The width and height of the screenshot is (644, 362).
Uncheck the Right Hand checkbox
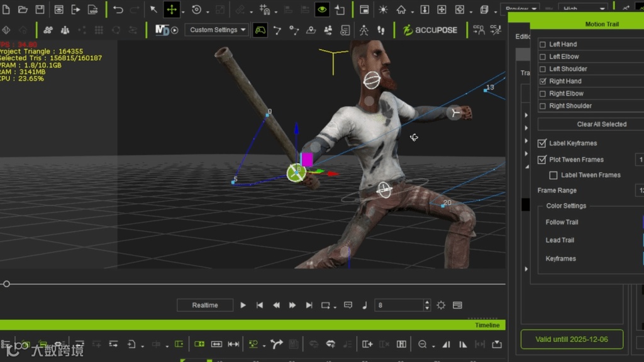point(543,82)
